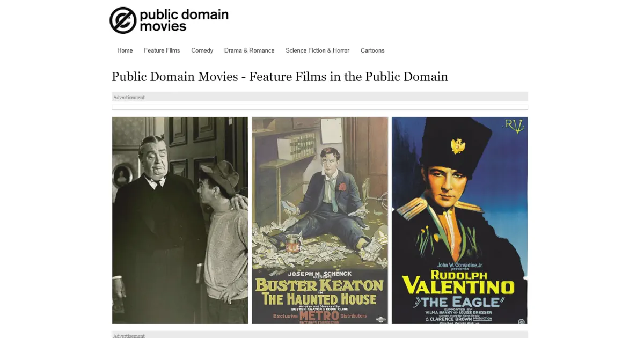Click the bottom Advertisement label
The width and height of the screenshot is (644, 338).
(x=129, y=335)
